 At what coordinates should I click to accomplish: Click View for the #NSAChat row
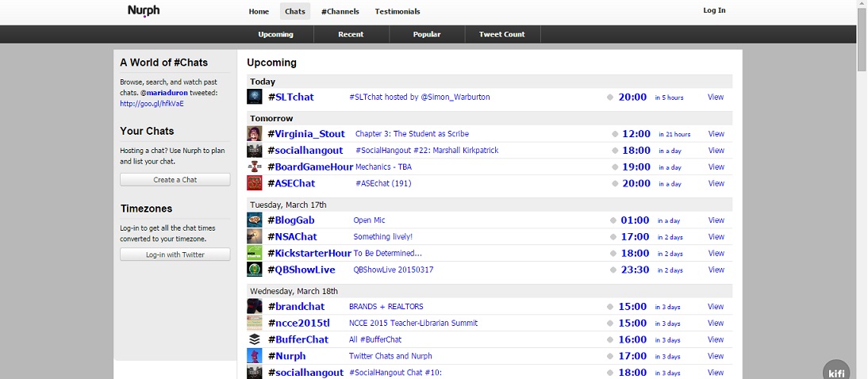(x=716, y=236)
